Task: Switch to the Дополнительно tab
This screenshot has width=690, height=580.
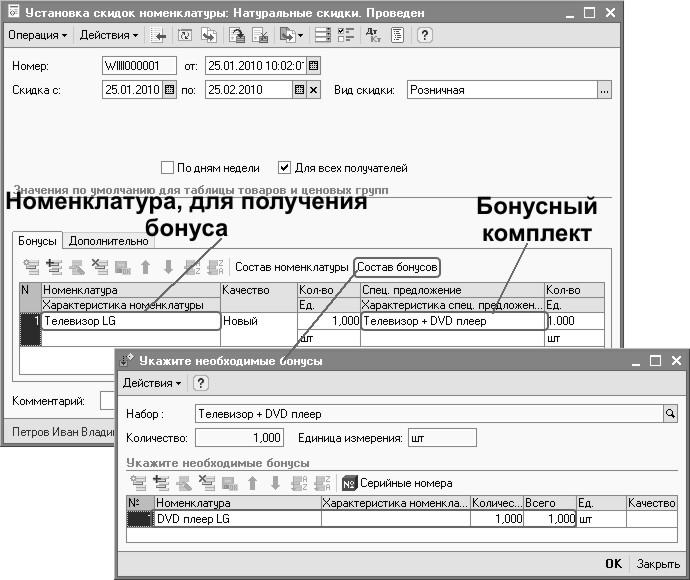Action: [x=109, y=241]
